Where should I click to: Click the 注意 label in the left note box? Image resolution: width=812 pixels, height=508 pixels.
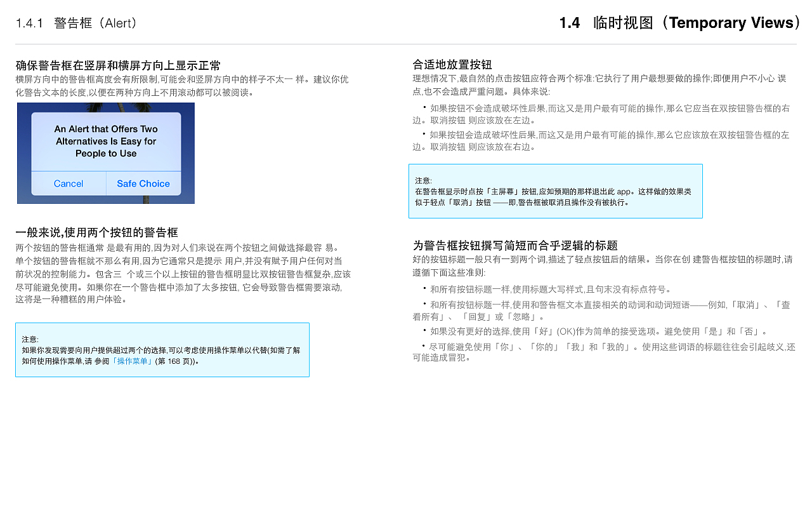click(x=30, y=340)
